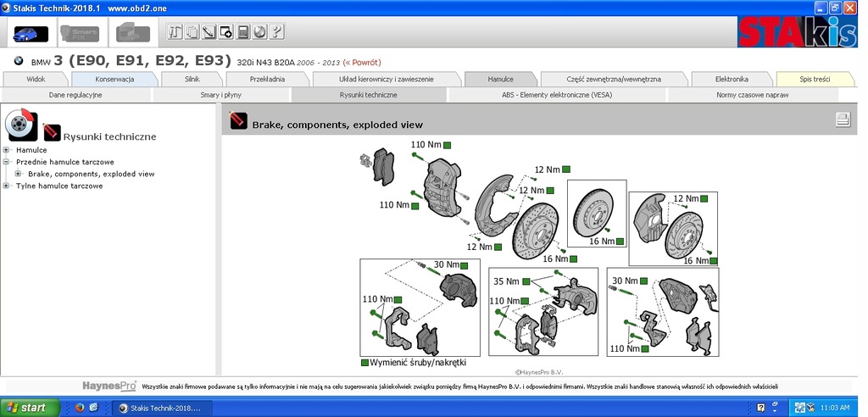Click the BMW logo icon

click(19, 62)
